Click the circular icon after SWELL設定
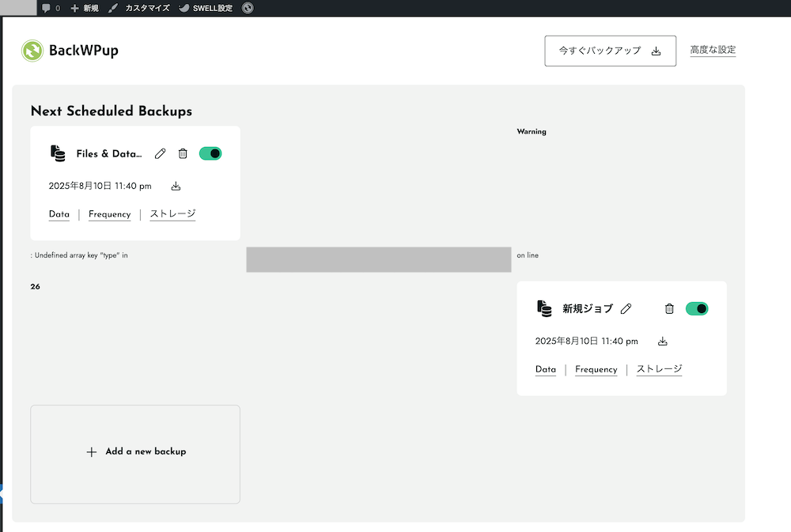Screen dimensions: 791x532 tap(248, 8)
